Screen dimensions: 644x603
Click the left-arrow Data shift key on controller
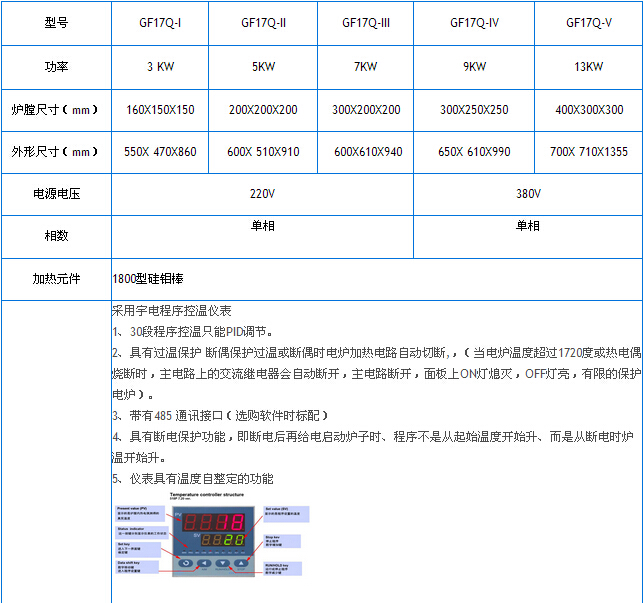pos(204,563)
